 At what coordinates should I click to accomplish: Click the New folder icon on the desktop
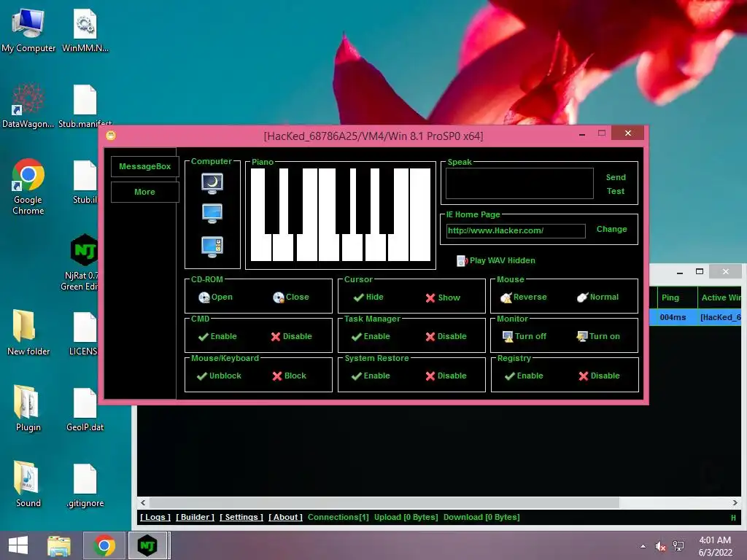pos(28,332)
